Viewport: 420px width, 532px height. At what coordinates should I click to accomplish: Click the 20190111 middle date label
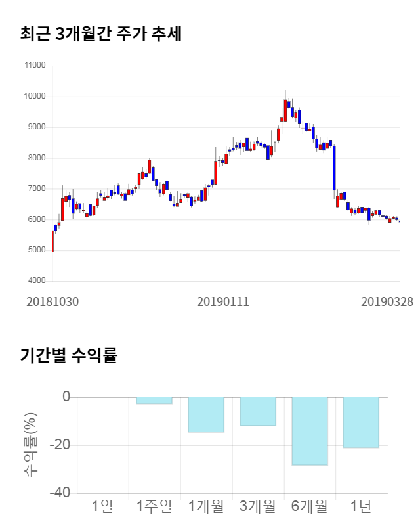[223, 301]
